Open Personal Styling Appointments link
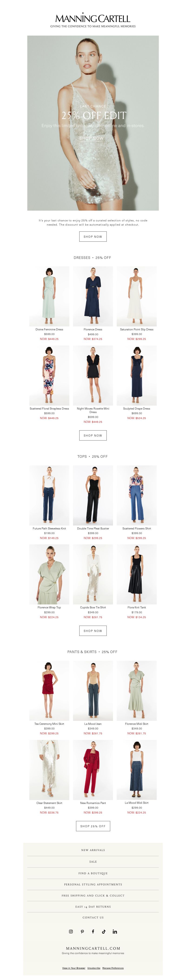 [x=93, y=884]
